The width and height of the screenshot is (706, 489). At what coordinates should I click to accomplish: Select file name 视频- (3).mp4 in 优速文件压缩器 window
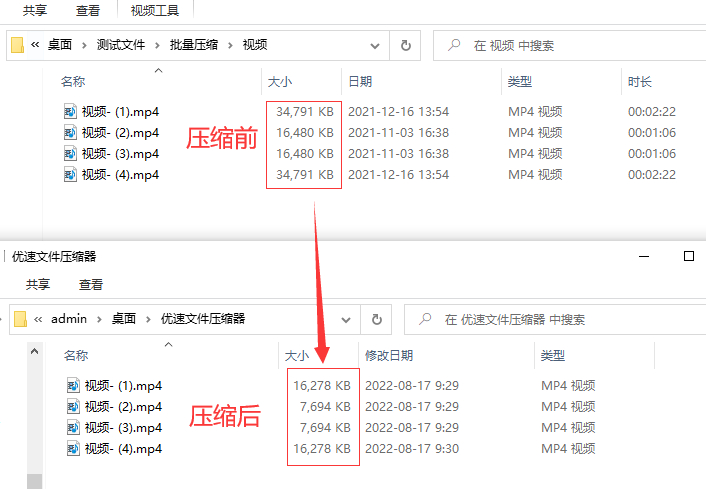click(x=123, y=427)
